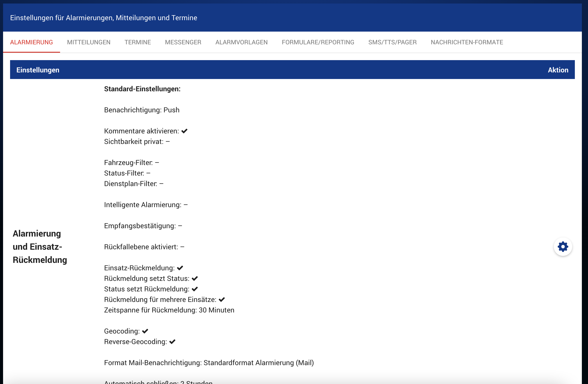Click checkmark for Rückmeldung für mehrere Einsätze
Image resolution: width=588 pixels, height=384 pixels.
pos(222,300)
